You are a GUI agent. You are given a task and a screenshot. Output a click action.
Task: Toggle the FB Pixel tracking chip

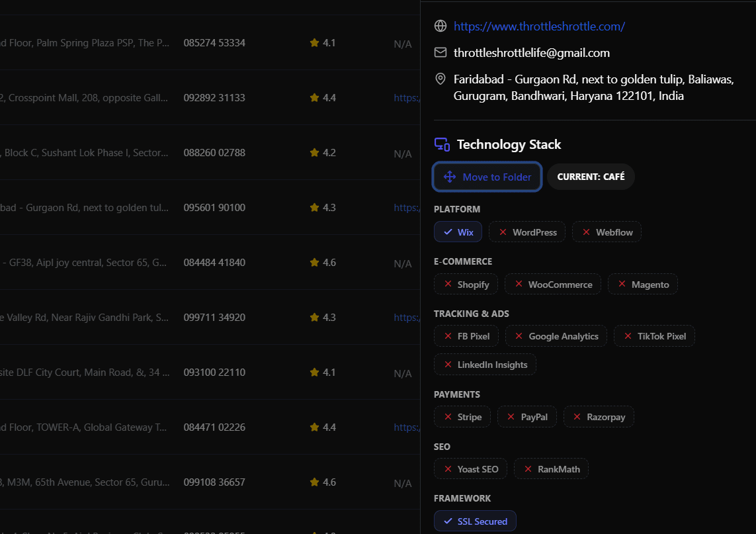466,336
